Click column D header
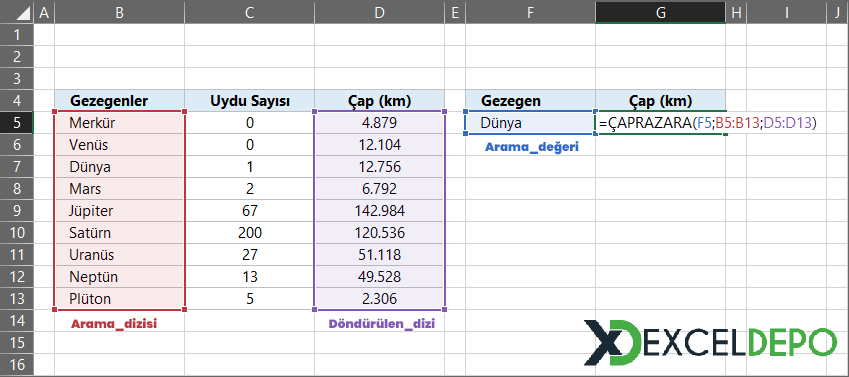The width and height of the screenshot is (849, 377). [379, 12]
